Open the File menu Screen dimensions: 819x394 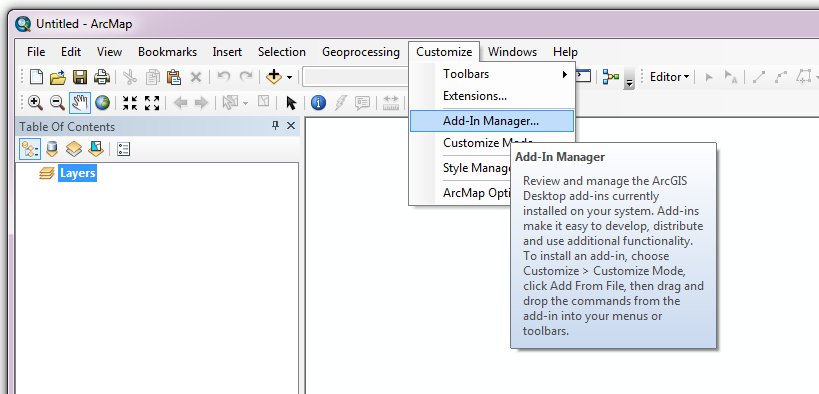(x=36, y=52)
